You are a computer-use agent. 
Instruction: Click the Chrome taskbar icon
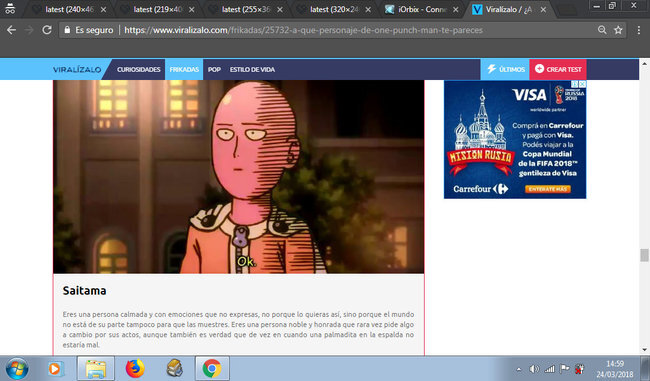[212, 369]
